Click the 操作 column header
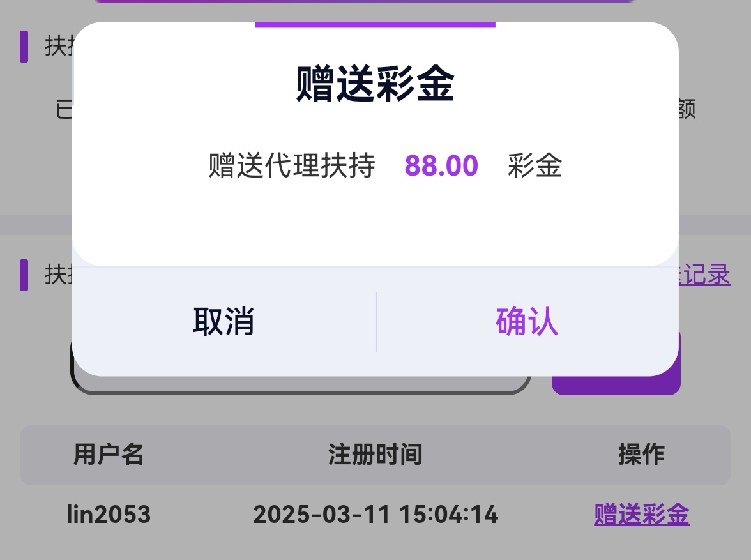751x560 pixels. (x=641, y=455)
